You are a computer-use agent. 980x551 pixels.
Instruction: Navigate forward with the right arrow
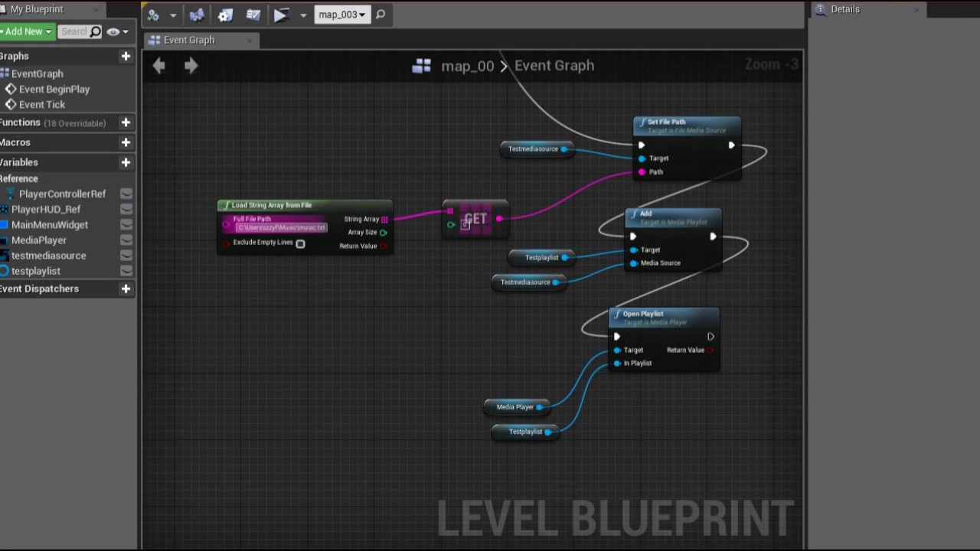[191, 66]
